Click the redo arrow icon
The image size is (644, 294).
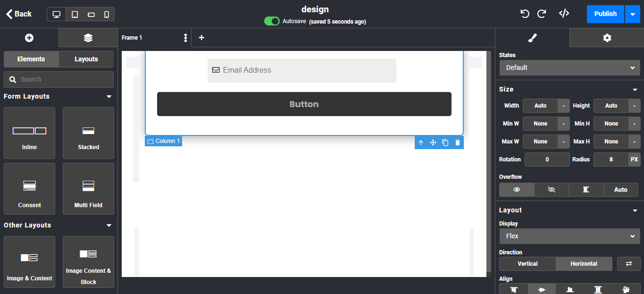[x=542, y=14]
